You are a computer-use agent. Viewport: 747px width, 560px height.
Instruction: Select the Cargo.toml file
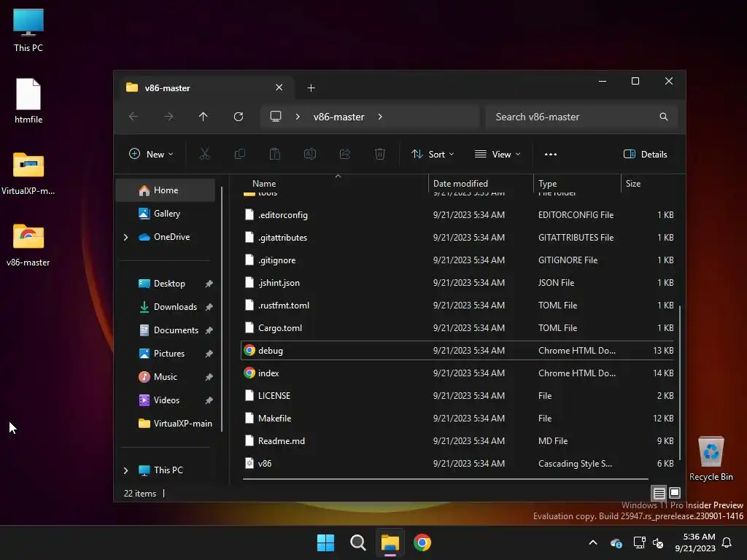(x=457, y=327)
